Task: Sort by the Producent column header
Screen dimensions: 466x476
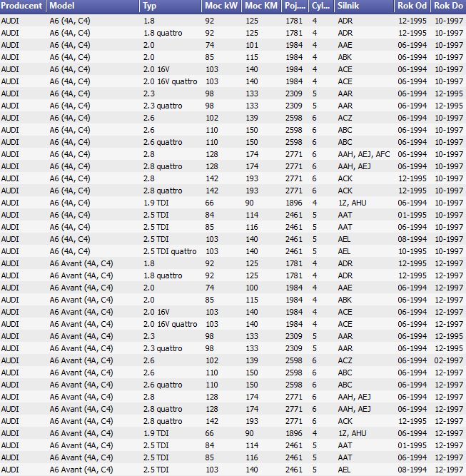Action: (x=23, y=6)
